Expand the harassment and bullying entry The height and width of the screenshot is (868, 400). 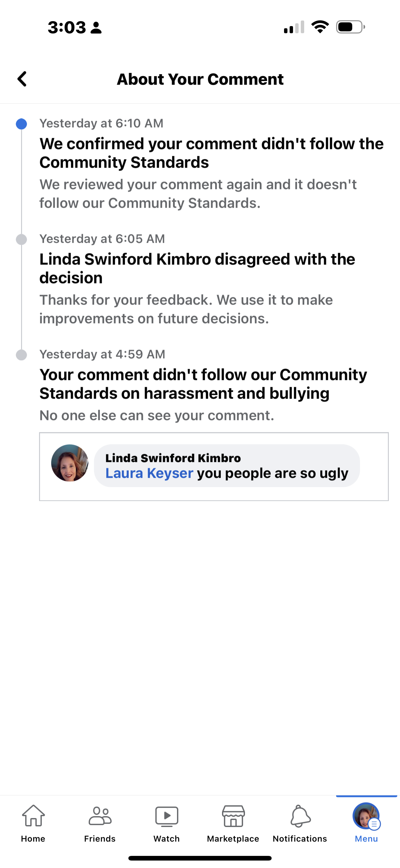[x=203, y=383]
